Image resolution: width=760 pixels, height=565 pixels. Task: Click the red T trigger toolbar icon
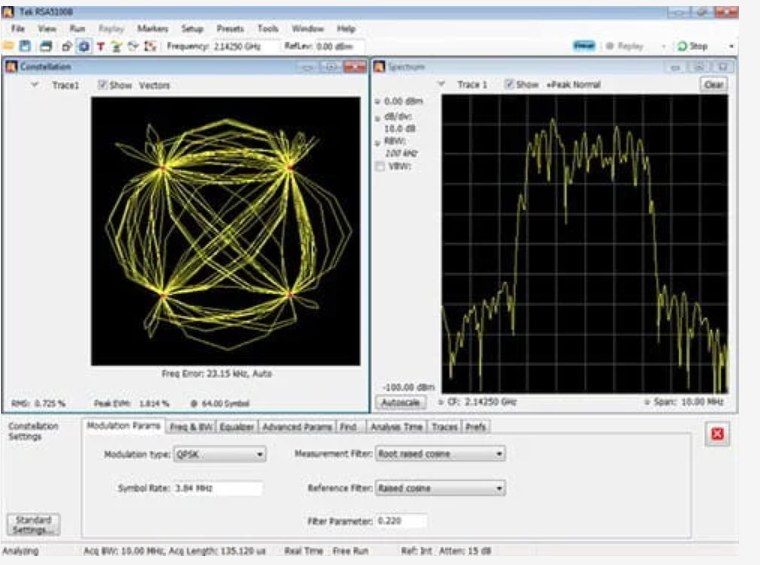click(100, 46)
